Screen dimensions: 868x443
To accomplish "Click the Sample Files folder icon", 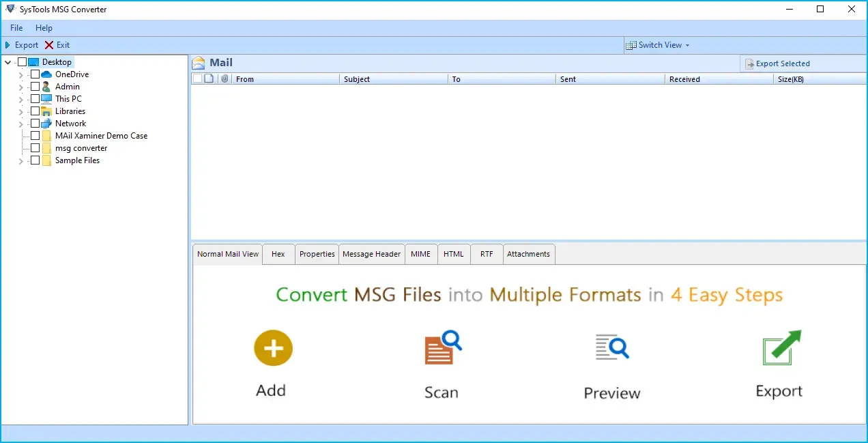I will [x=46, y=160].
